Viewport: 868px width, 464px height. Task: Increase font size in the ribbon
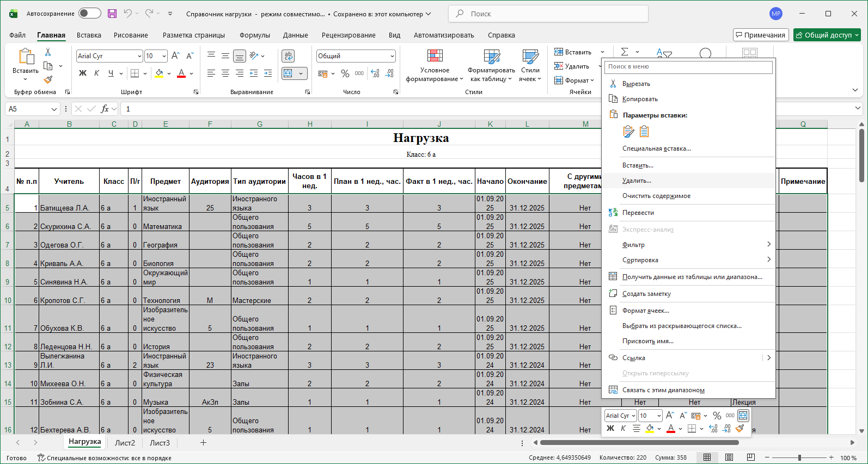[x=175, y=55]
